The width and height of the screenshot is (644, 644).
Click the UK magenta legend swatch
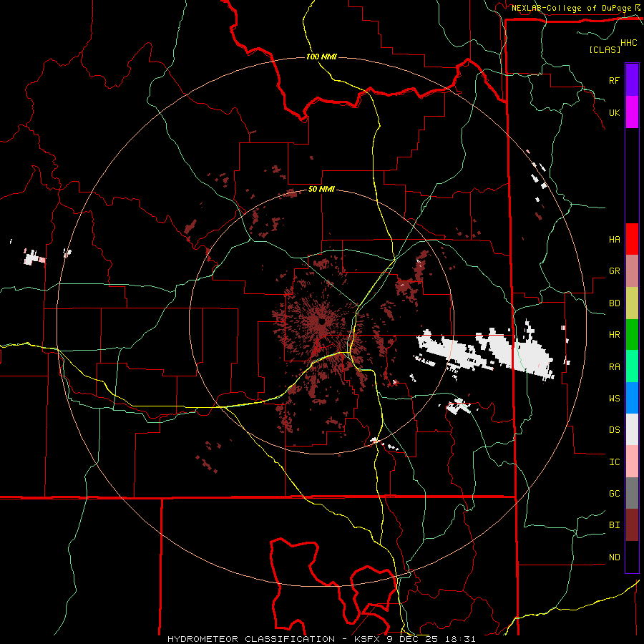[632, 112]
